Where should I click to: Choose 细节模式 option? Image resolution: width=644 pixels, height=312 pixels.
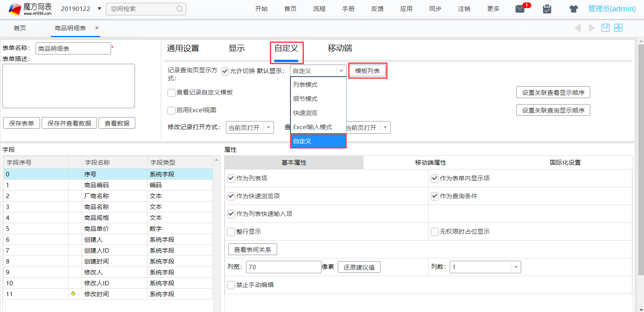point(318,99)
